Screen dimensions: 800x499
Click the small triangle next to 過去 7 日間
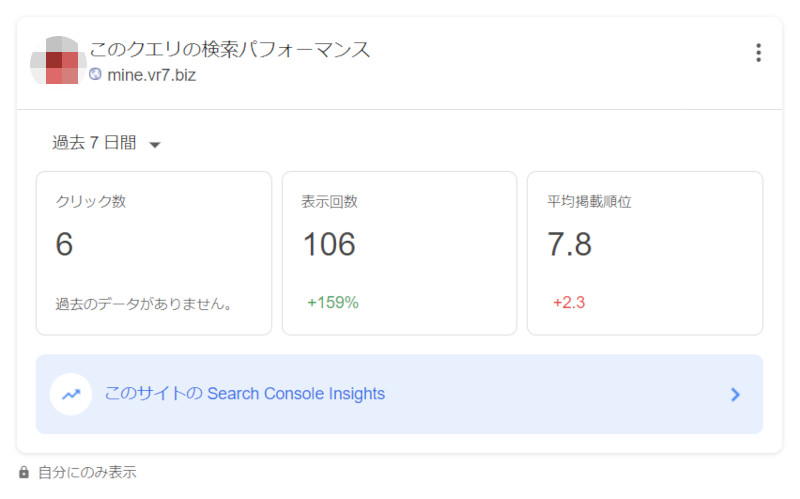click(154, 145)
